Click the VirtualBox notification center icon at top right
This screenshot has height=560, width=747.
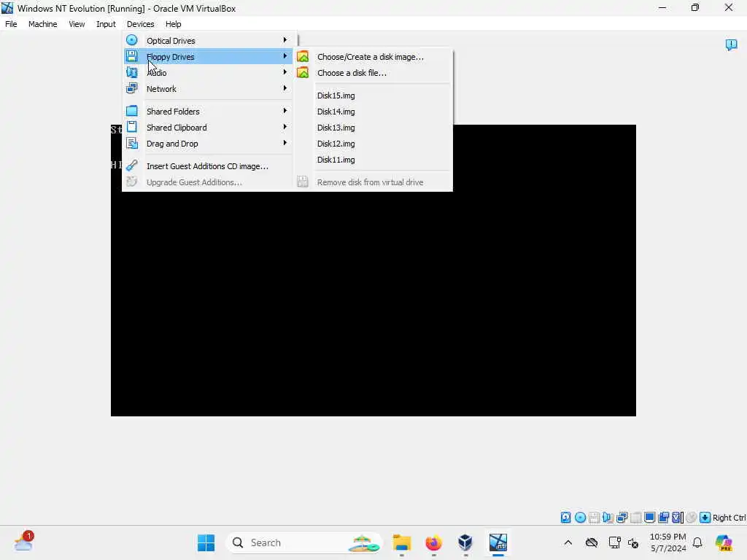coord(731,44)
